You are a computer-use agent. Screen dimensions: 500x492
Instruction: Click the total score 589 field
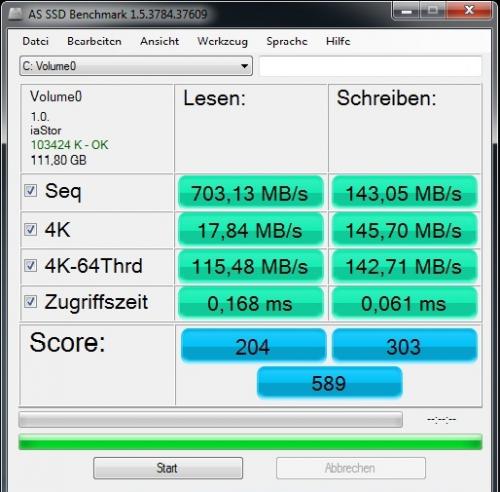pos(329,383)
